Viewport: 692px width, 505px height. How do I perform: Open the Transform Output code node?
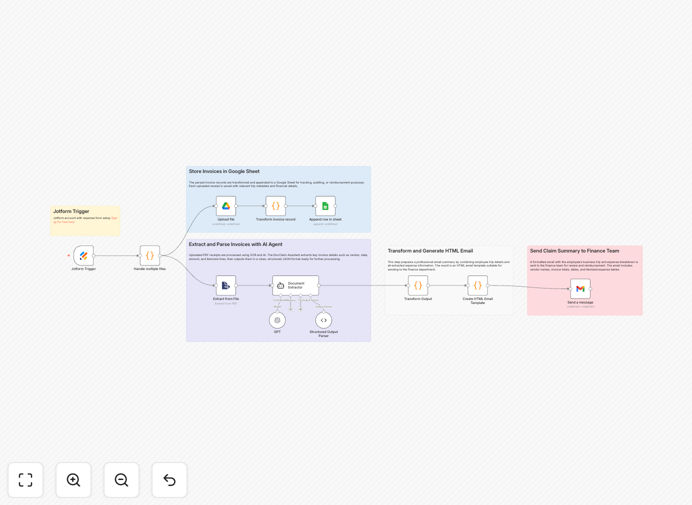coord(418,286)
